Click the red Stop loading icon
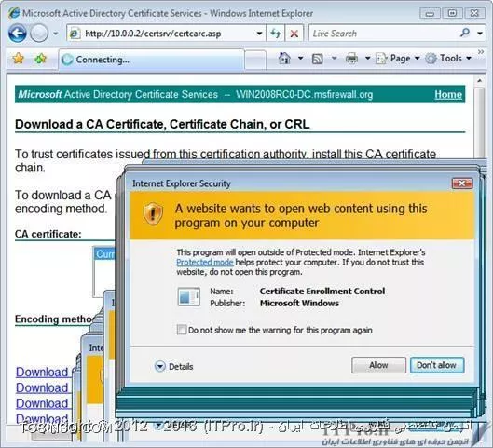The height and width of the screenshot is (448, 493). pyautogui.click(x=294, y=34)
